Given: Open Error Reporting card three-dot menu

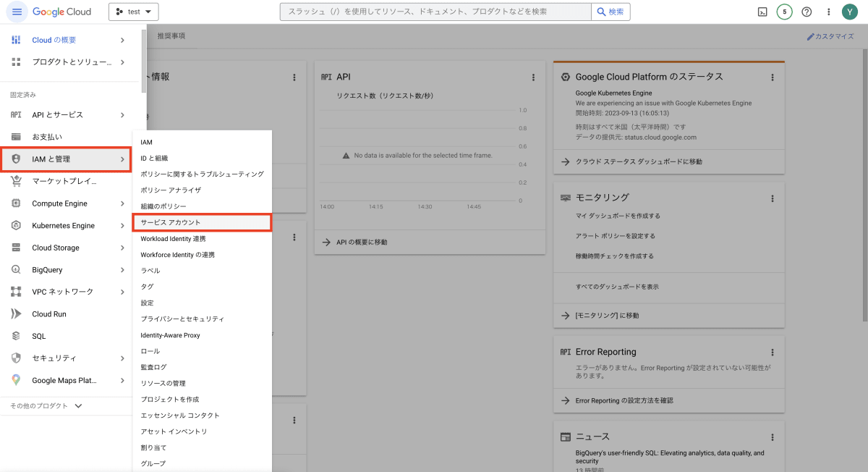Looking at the screenshot, I should coord(773,352).
